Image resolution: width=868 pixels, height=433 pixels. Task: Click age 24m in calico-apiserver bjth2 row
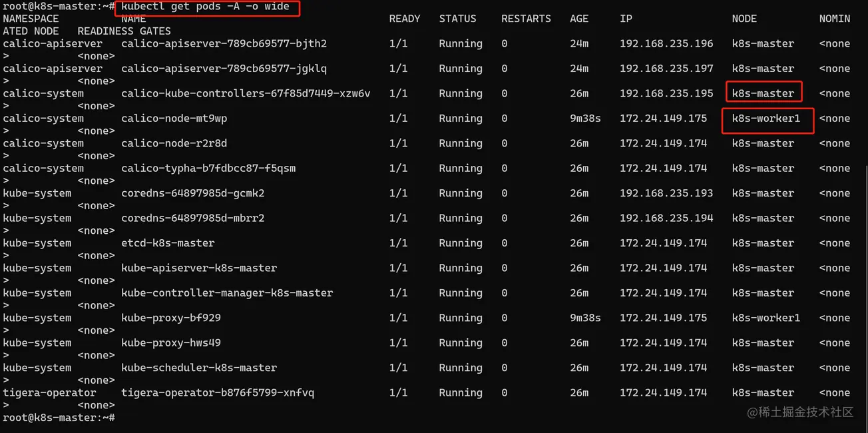pyautogui.click(x=579, y=44)
